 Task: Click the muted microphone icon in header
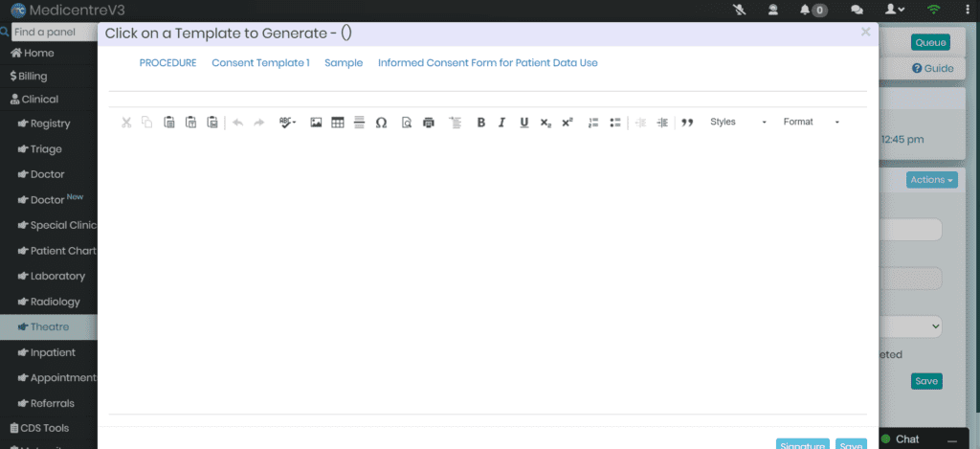740,10
